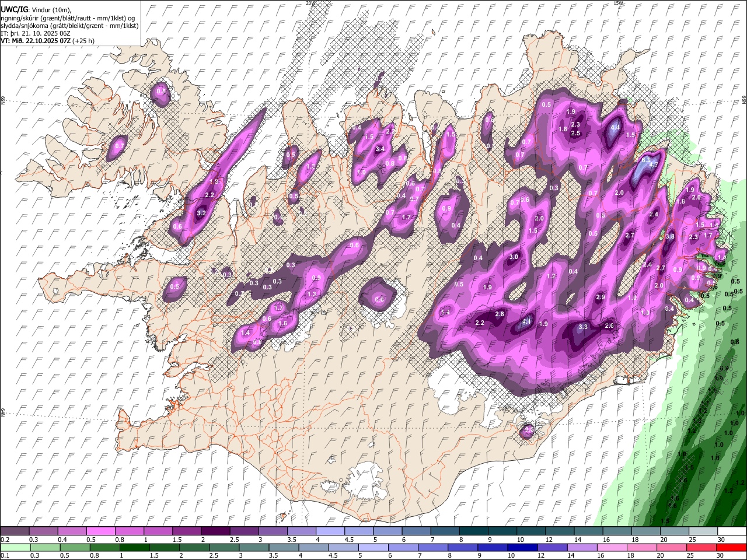
Task: Click the bright red 30 rain legend swatch
Action: point(731,547)
